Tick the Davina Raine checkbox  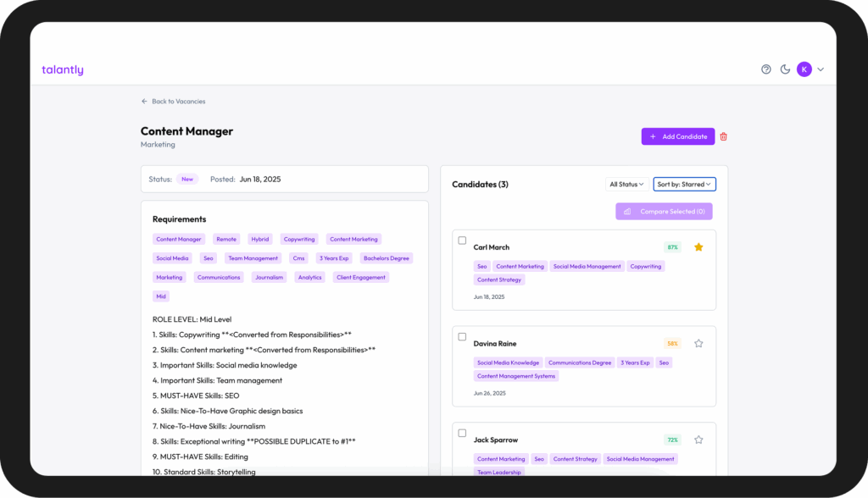[462, 337]
